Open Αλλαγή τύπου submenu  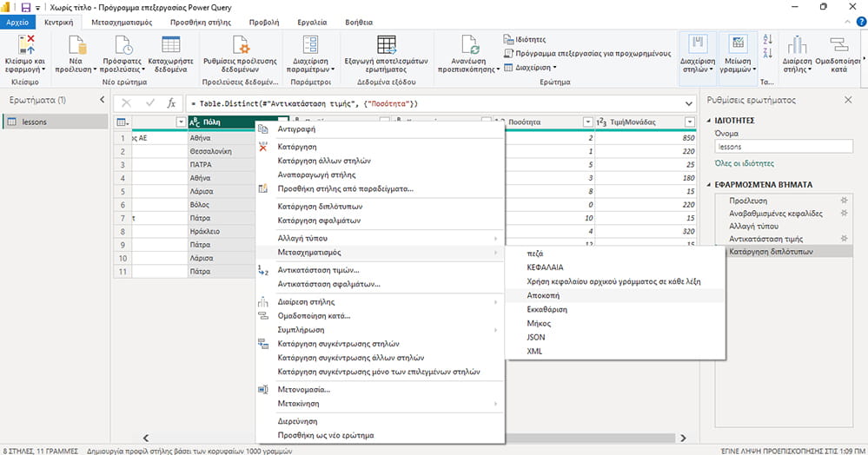point(380,238)
